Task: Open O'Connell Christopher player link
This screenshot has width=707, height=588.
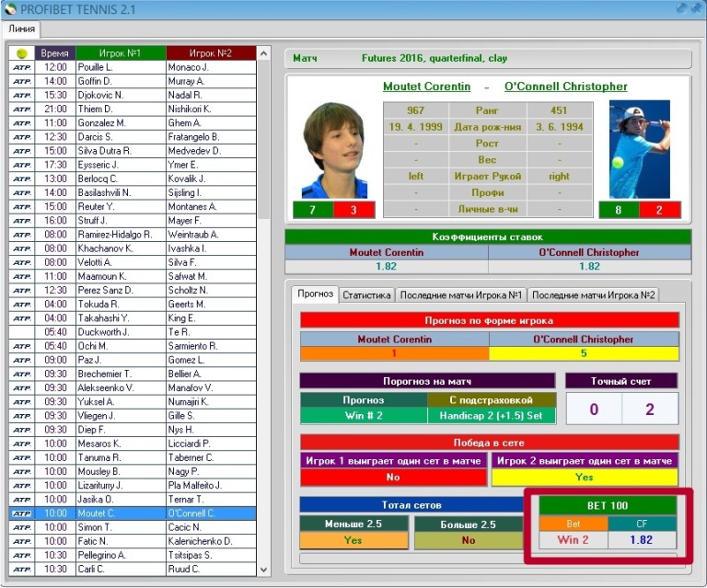Action: tap(565, 86)
